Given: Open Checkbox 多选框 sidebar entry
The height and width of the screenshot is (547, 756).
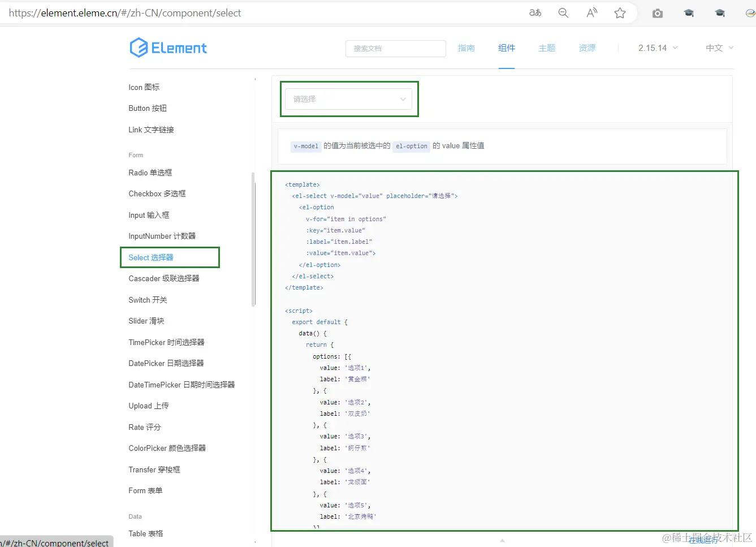Looking at the screenshot, I should [157, 193].
